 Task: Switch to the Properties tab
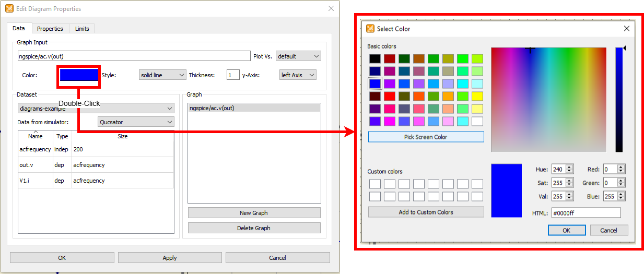pyautogui.click(x=50, y=29)
